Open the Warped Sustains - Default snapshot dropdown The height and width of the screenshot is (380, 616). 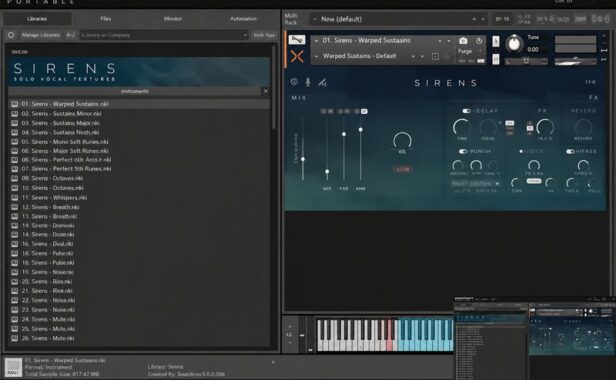pyautogui.click(x=316, y=57)
